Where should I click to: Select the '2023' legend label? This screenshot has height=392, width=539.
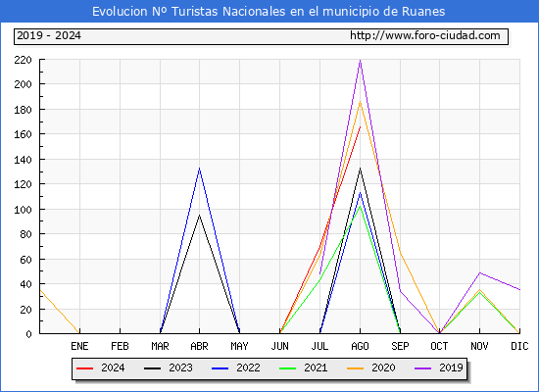coord(180,367)
